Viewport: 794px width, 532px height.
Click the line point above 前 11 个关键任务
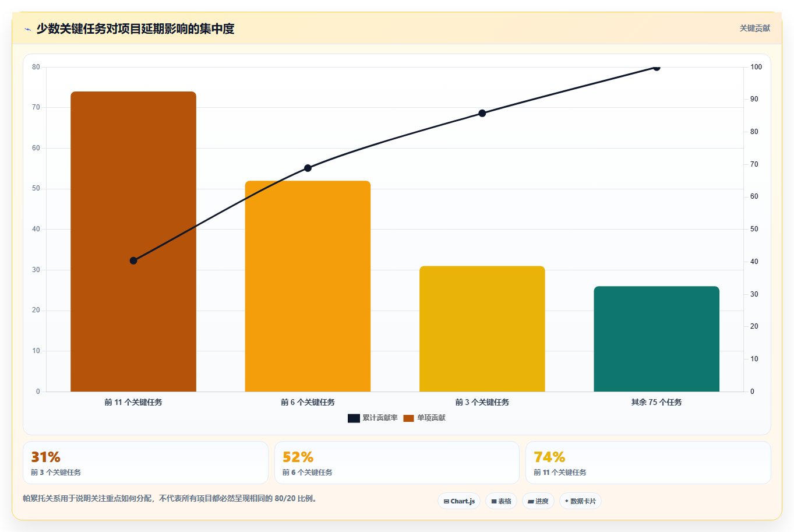click(133, 260)
